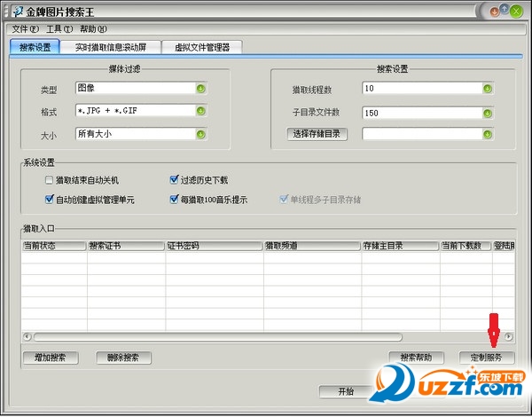Expand the storage directory dropdown arrow

click(x=488, y=135)
